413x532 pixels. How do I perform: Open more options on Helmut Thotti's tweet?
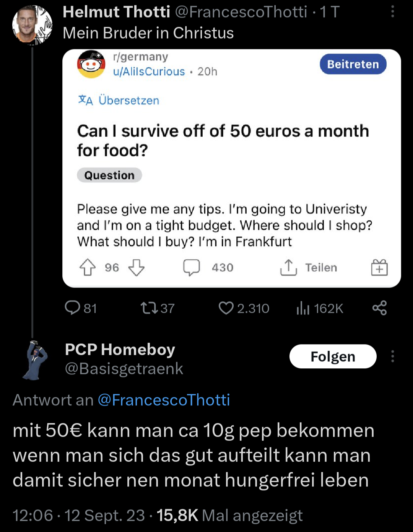click(392, 12)
